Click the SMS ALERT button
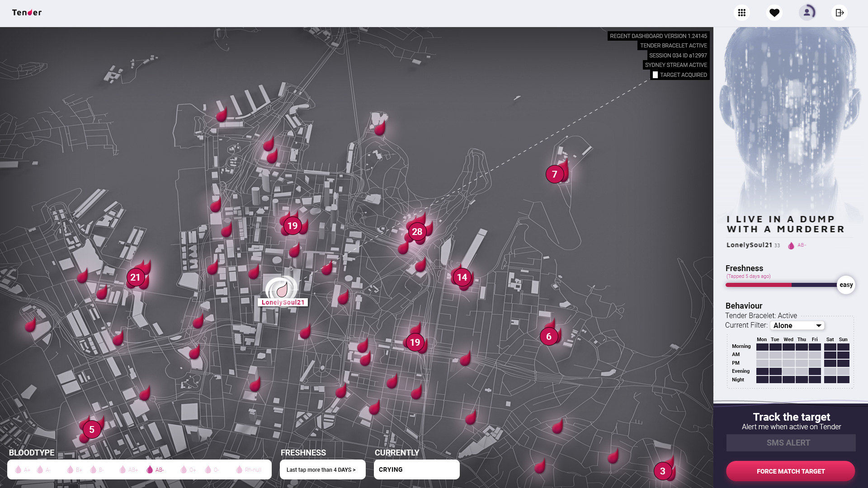The width and height of the screenshot is (868, 488). 791,443
